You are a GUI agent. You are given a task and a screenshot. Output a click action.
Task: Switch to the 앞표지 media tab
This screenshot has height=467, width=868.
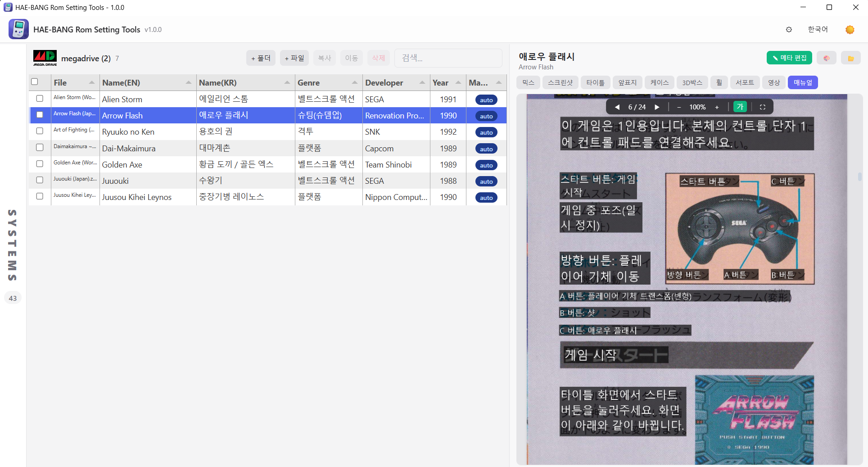(627, 82)
